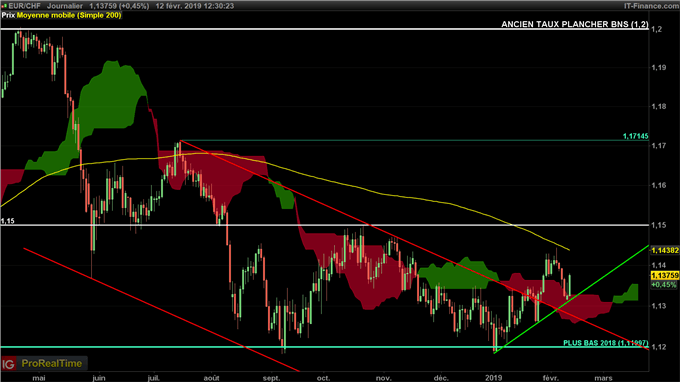Select the 1,15 horizontal line label

(x=7, y=221)
